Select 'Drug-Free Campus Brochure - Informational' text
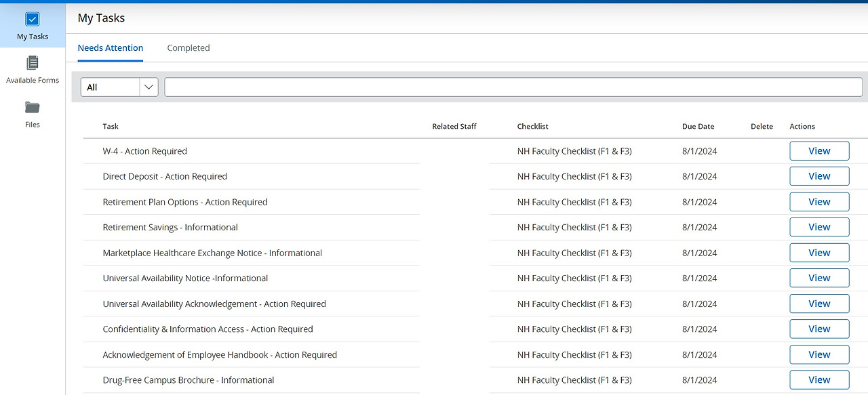 (189, 379)
